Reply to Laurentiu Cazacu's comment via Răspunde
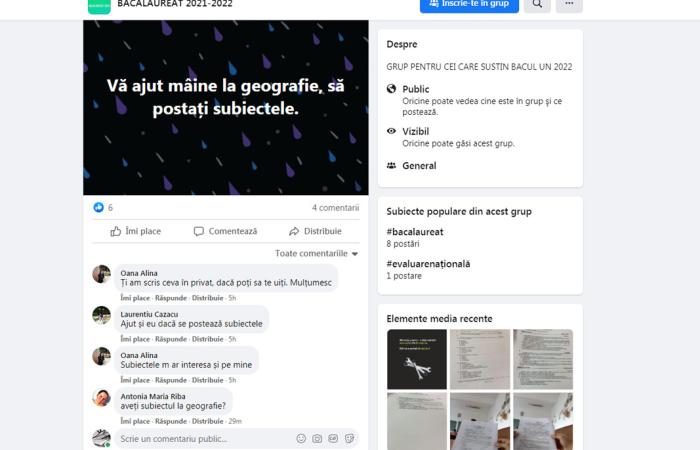Image resolution: width=700 pixels, height=450 pixels. click(x=171, y=339)
